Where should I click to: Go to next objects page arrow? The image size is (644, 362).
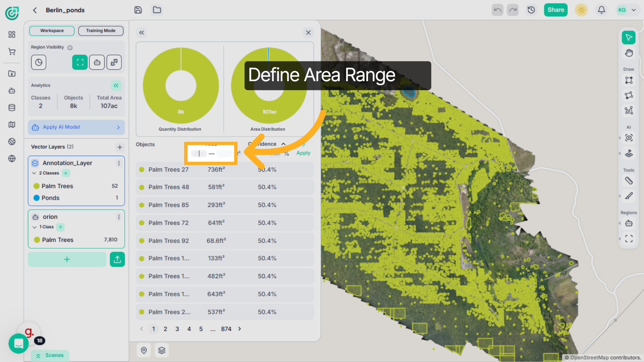239,329
